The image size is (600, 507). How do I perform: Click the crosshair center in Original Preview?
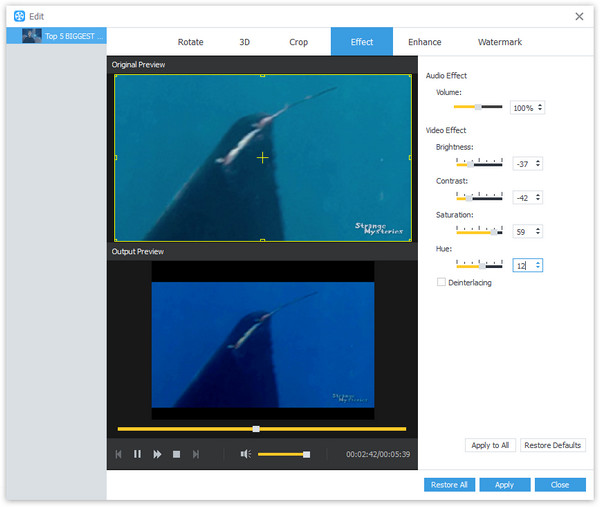262,158
